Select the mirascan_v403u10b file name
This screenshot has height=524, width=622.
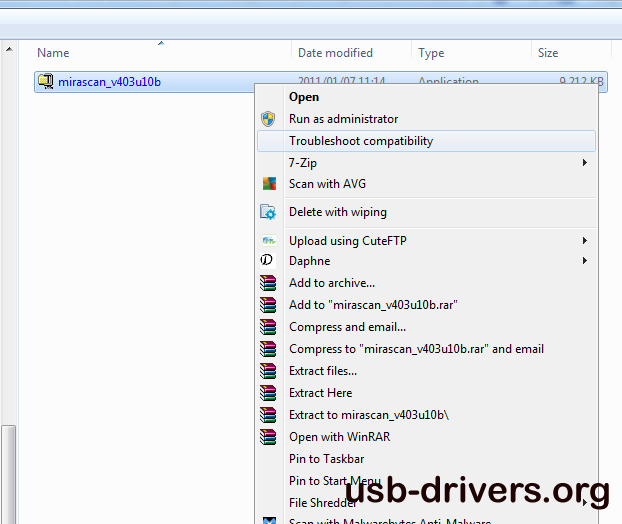coord(109,82)
